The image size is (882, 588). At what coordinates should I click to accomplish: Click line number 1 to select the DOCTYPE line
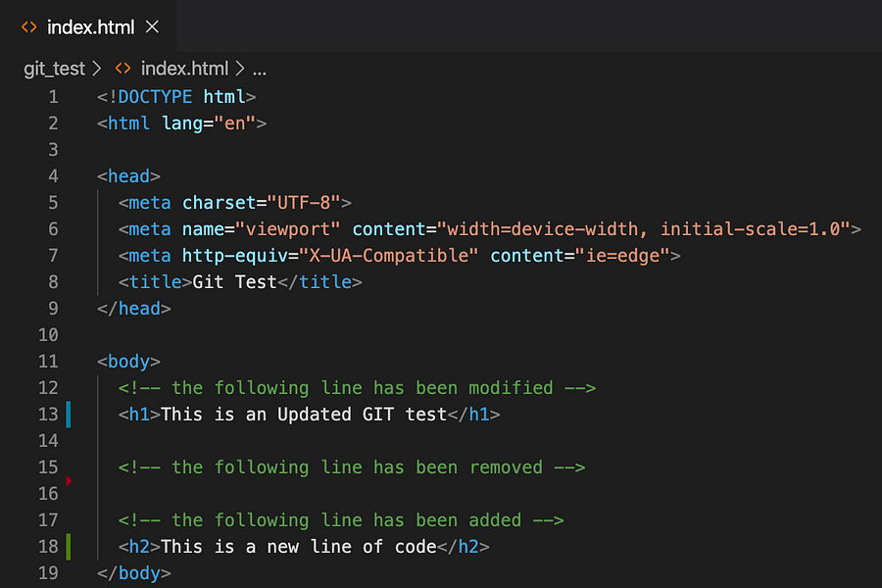click(x=53, y=96)
